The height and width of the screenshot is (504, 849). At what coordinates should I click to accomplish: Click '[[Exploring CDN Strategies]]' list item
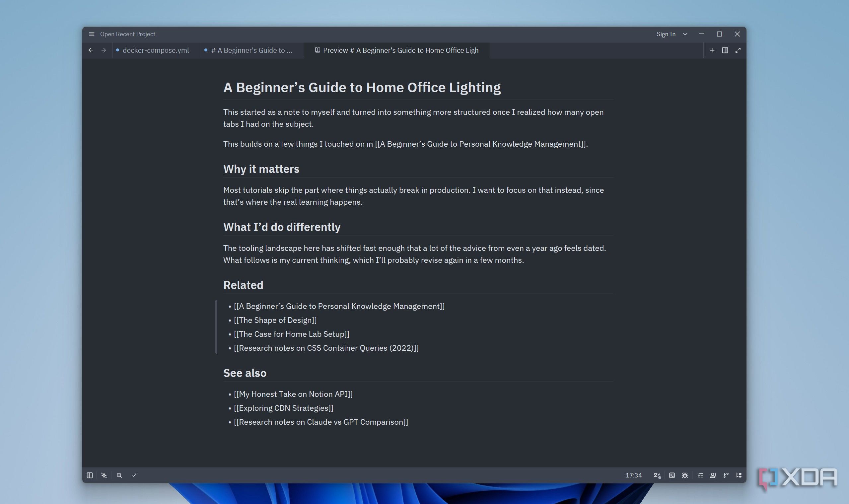pos(284,408)
